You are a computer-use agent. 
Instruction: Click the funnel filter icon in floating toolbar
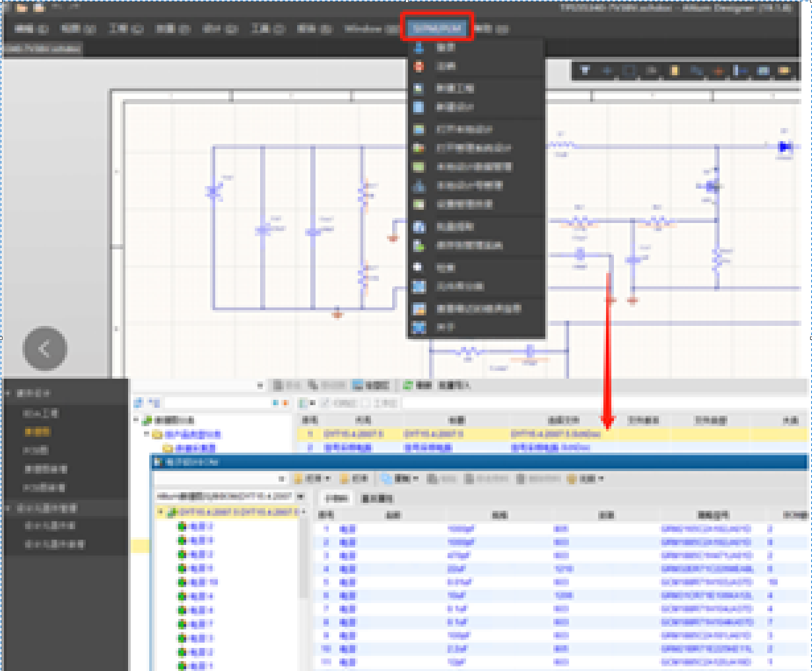(584, 70)
